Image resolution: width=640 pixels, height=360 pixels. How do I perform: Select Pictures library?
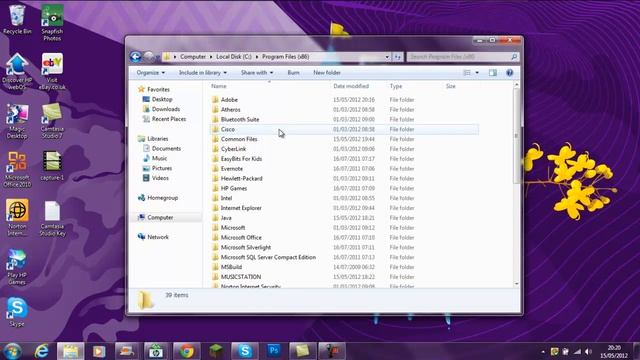(157, 168)
